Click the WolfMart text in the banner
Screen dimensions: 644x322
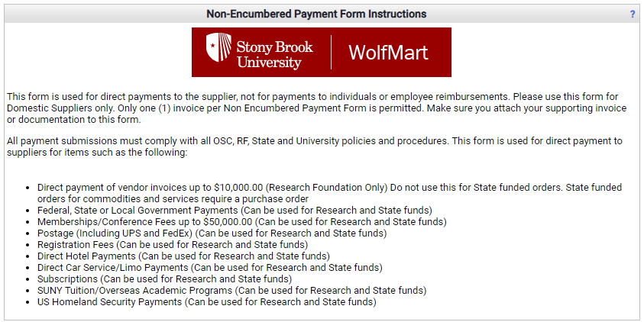[x=388, y=53]
